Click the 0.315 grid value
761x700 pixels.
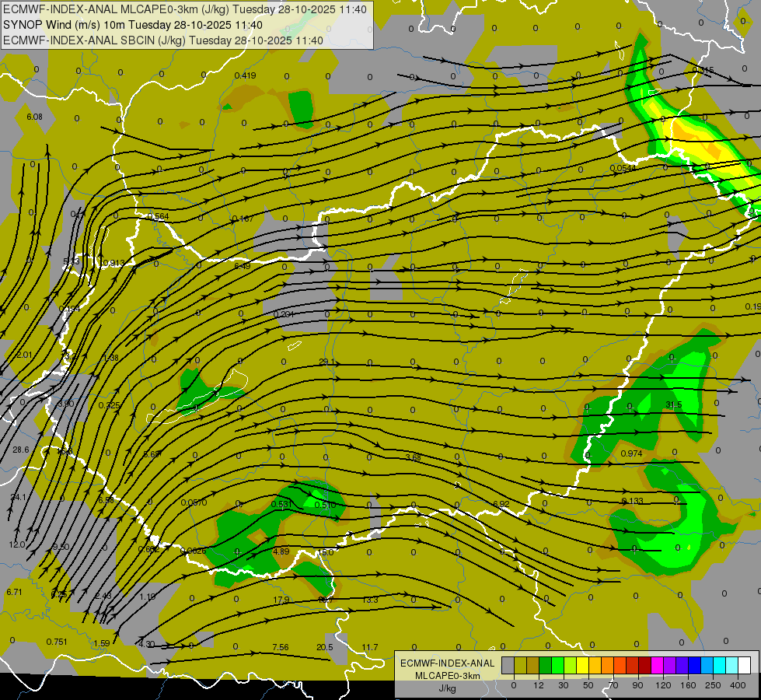tap(703, 70)
